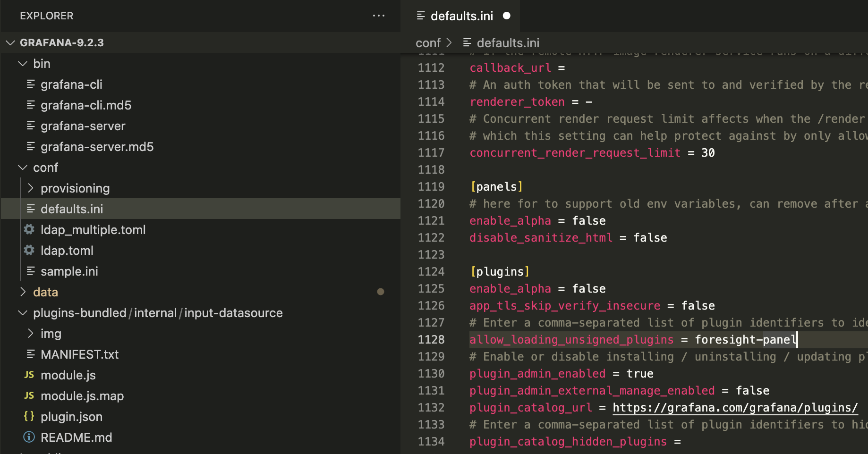Click the grafana-cli.md5 file icon
This screenshot has height=454, width=868.
pyautogui.click(x=31, y=105)
